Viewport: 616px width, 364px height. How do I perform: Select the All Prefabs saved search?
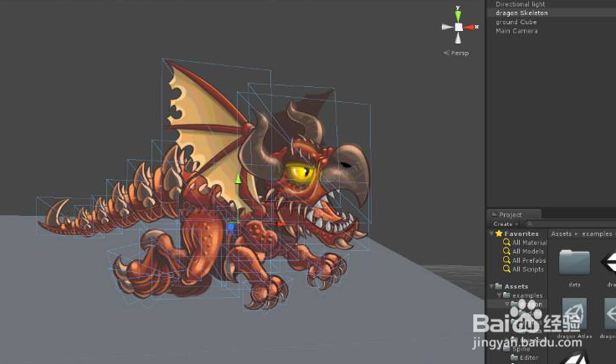click(529, 260)
